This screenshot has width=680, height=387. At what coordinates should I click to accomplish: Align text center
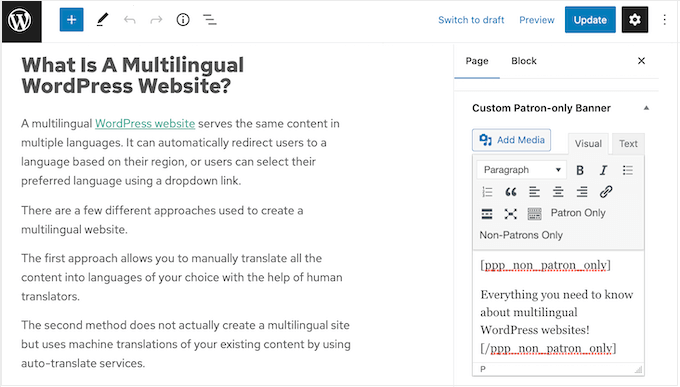[558, 191]
